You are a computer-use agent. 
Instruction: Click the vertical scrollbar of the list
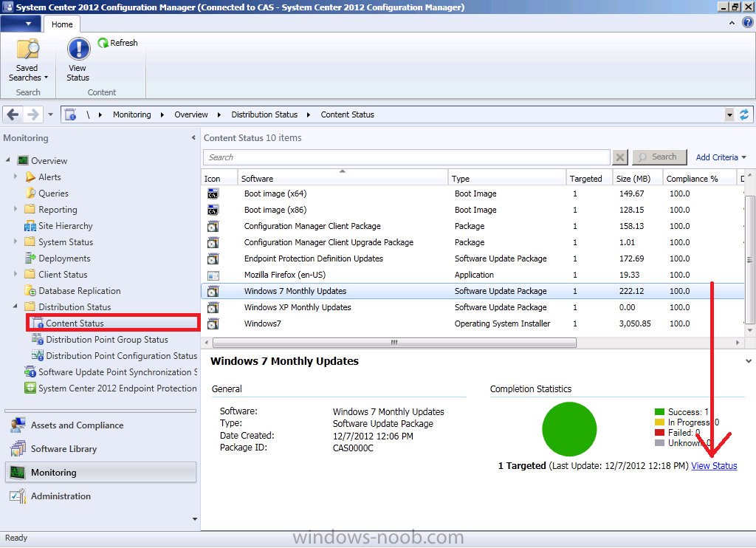[x=749, y=259]
